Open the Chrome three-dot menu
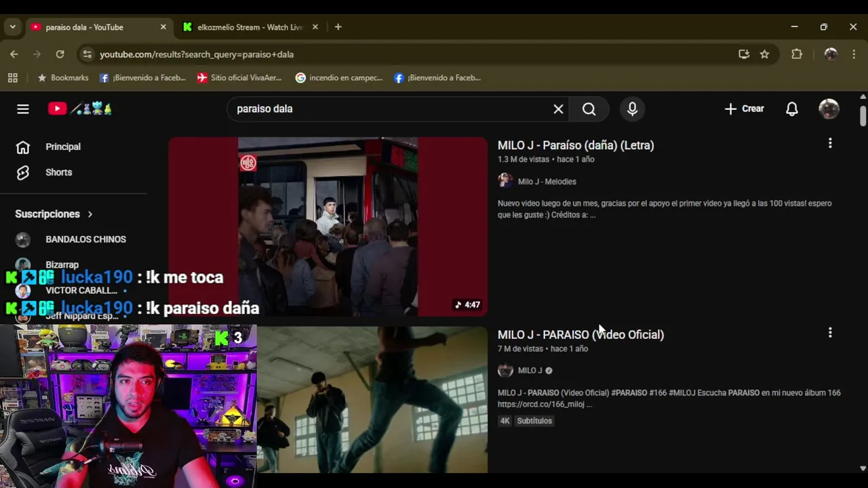868x488 pixels. [x=853, y=54]
